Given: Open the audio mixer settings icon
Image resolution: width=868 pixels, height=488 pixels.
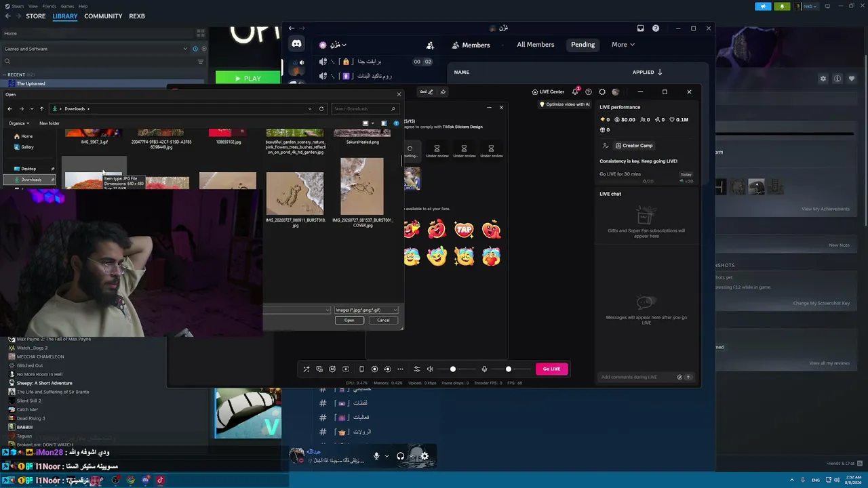Looking at the screenshot, I should [x=417, y=369].
